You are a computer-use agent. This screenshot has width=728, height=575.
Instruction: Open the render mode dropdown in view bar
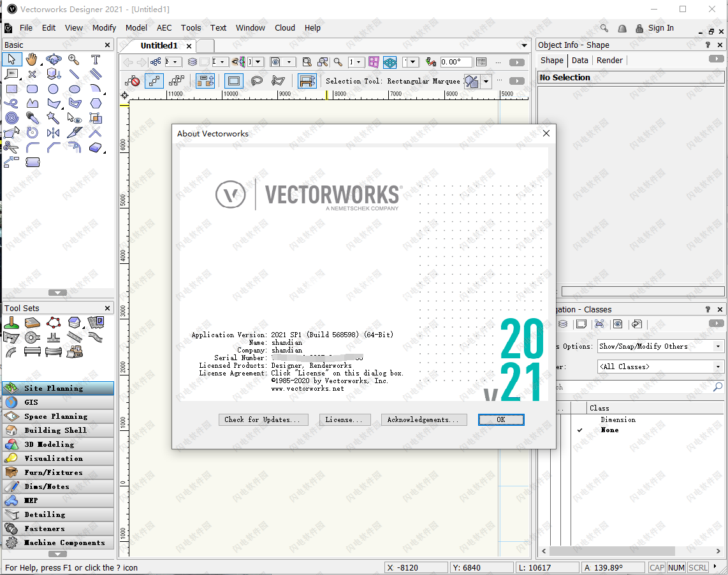[283, 62]
